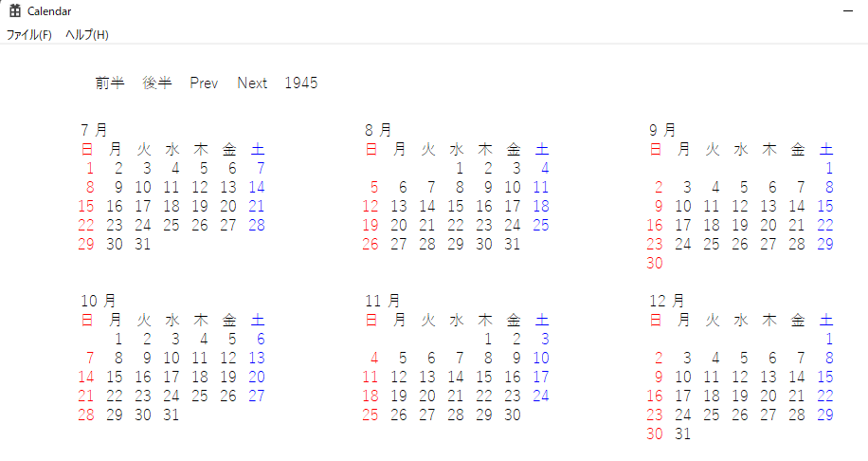Click July 14 Saturday date
Screen dimensions: 868x461
pos(257,187)
